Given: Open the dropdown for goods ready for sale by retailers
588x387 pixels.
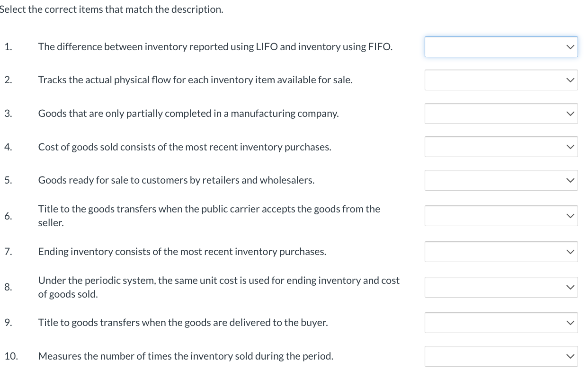Looking at the screenshot, I should click(501, 180).
